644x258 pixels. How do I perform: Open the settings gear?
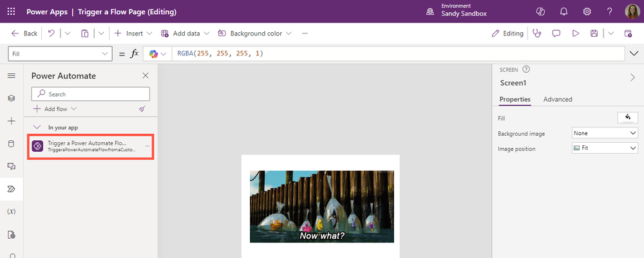tap(587, 12)
